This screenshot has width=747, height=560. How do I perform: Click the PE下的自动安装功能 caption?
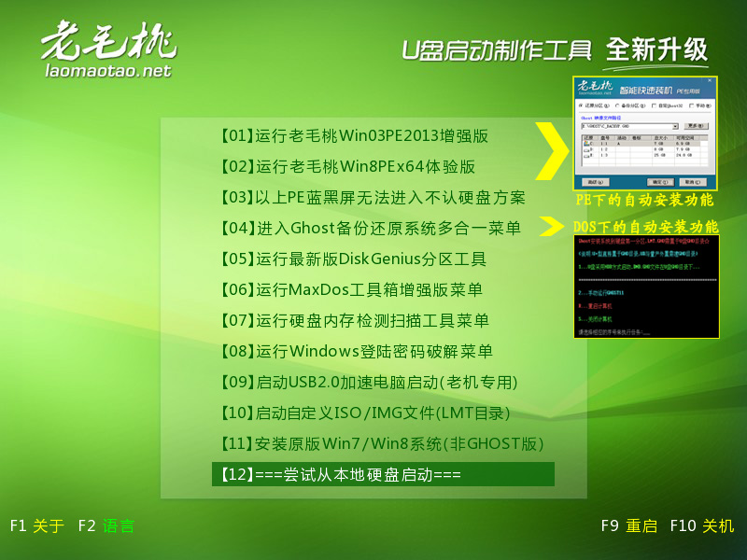pyautogui.click(x=644, y=200)
